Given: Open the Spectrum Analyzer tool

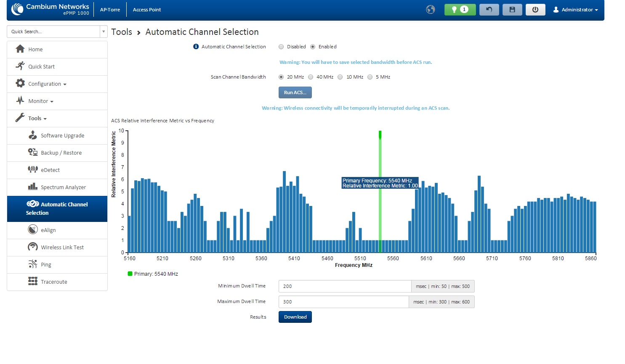Looking at the screenshot, I should [x=57, y=187].
